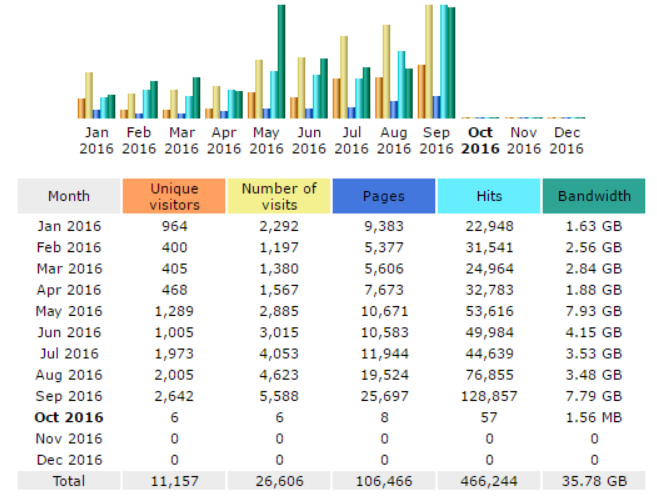
Task: Click total bandwidth 35.78 GB
Action: (594, 481)
